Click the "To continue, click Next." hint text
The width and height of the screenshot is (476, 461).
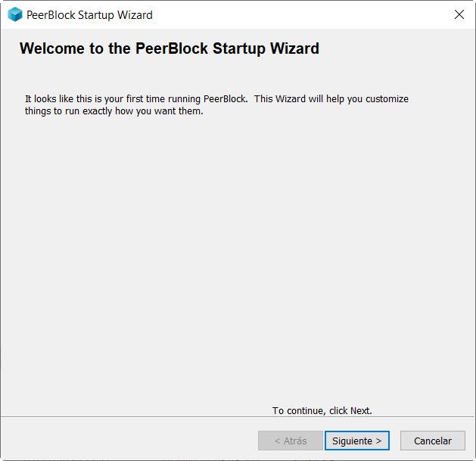(322, 411)
